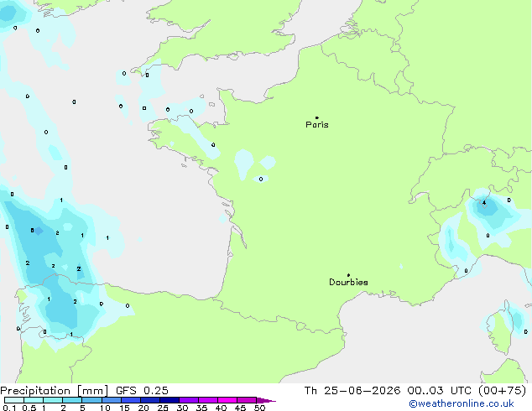Click the GFS 0.25 model label
Image resolution: width=532 pixels, height=411 pixels.
click(142, 391)
